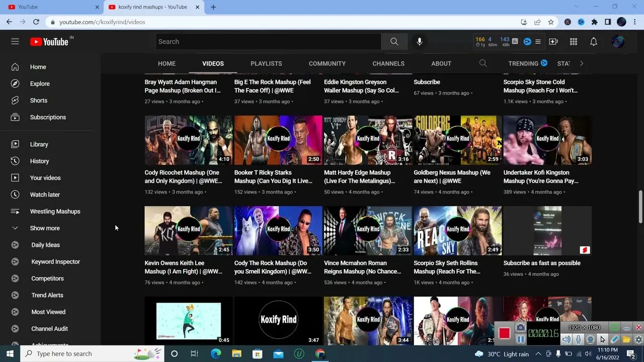Click inside the YouTube search field
Viewport: 644px width, 362px height.
[x=268, y=42]
